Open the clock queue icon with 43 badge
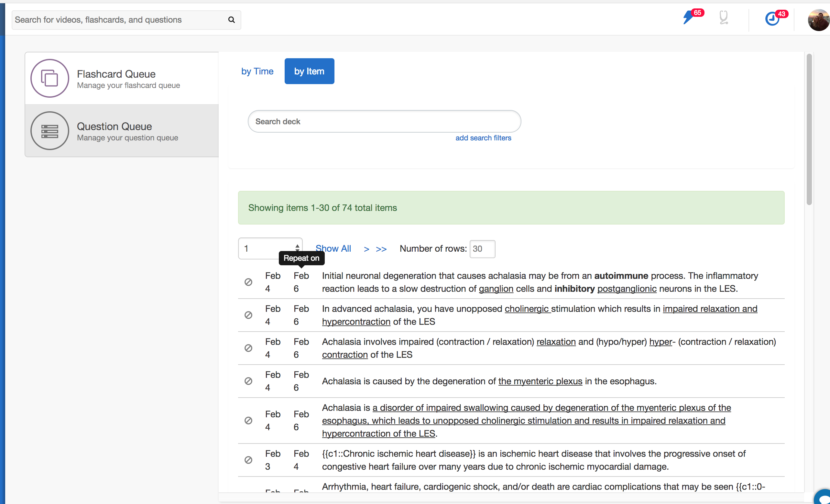This screenshot has width=830, height=504. click(x=772, y=18)
